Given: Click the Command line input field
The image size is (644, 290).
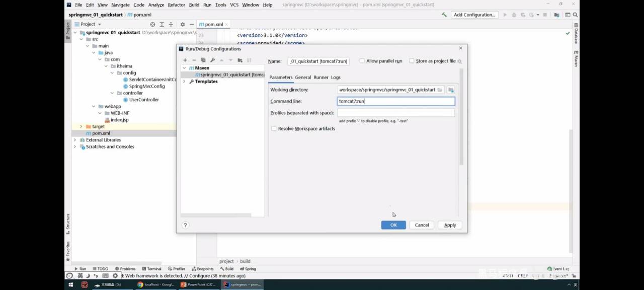Looking at the screenshot, I should [x=396, y=101].
